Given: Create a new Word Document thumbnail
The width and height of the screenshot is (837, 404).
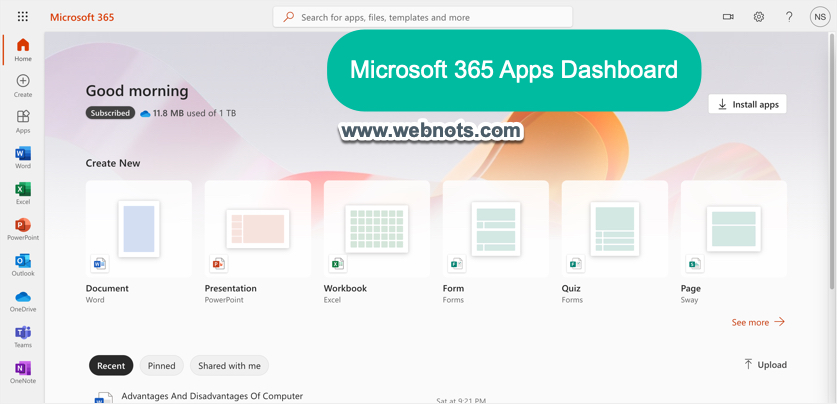Looking at the screenshot, I should tap(139, 229).
